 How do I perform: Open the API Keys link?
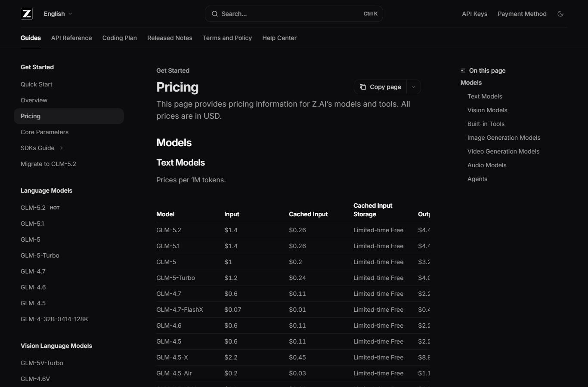click(475, 14)
